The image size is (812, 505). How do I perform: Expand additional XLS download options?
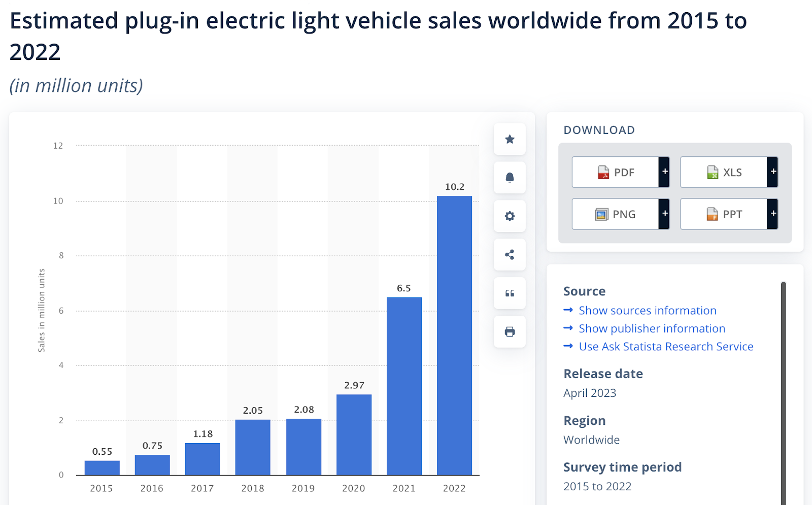coord(773,172)
